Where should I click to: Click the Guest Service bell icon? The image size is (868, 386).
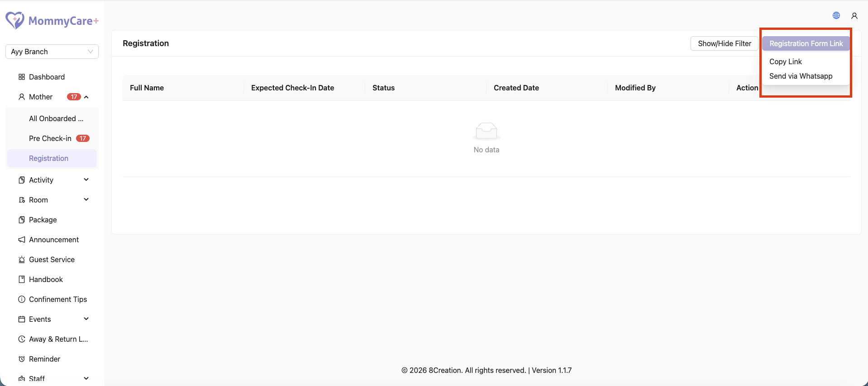(x=21, y=259)
